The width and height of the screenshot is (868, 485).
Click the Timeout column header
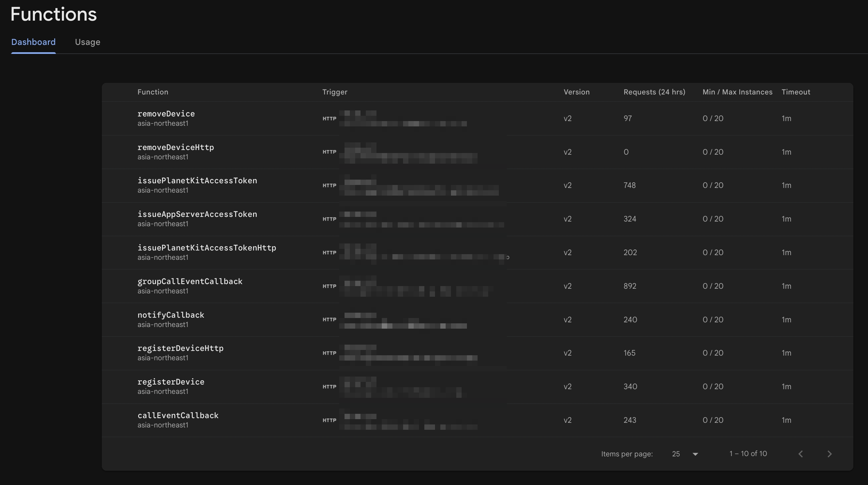click(796, 92)
